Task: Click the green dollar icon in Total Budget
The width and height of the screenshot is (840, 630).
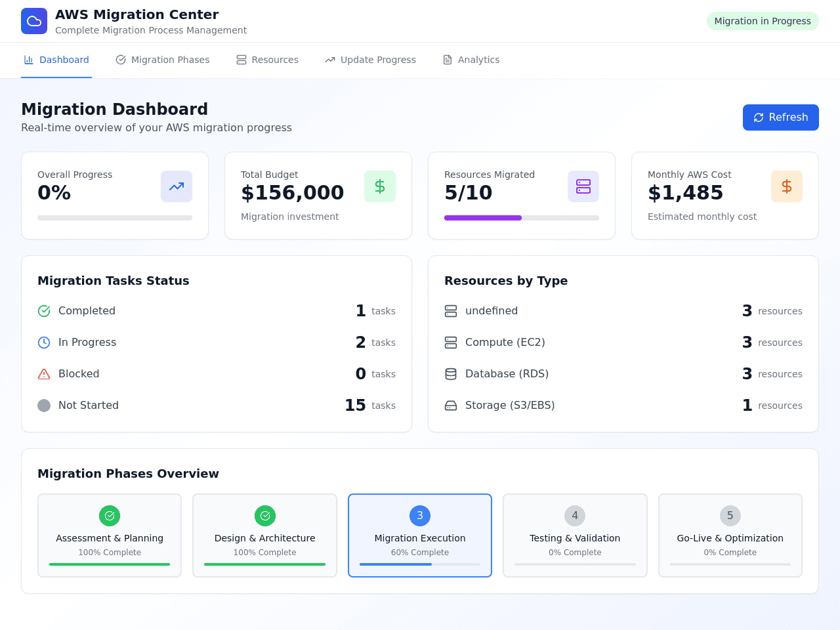Action: click(380, 186)
